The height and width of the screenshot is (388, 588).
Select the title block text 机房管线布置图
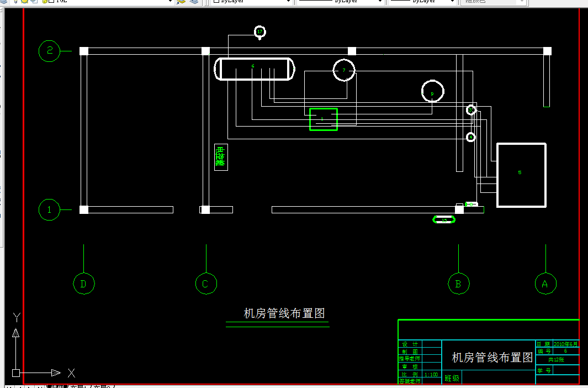[x=492, y=357]
